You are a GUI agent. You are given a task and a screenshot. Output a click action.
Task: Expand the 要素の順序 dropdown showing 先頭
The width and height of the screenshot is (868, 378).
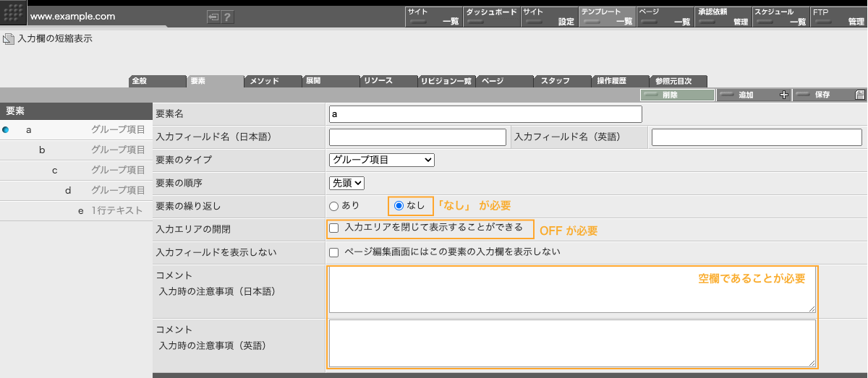click(346, 184)
